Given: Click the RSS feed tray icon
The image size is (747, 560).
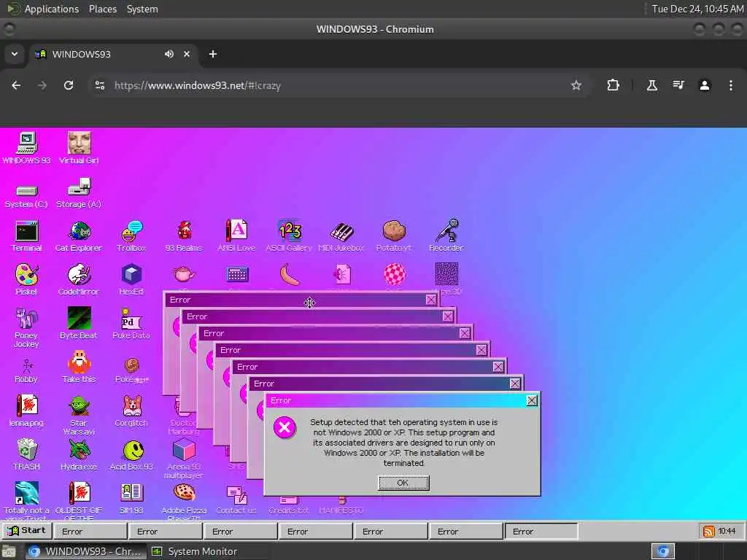Looking at the screenshot, I should (x=708, y=532).
